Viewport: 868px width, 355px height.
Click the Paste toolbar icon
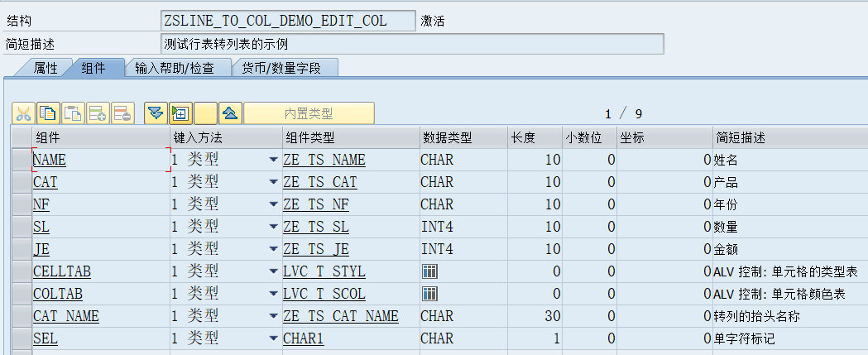(73, 113)
